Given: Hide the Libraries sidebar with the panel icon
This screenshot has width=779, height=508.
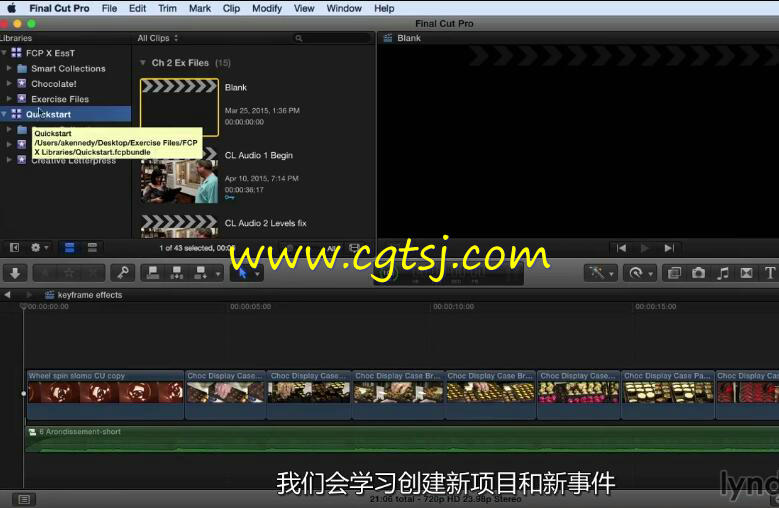Looking at the screenshot, I should (x=14, y=247).
